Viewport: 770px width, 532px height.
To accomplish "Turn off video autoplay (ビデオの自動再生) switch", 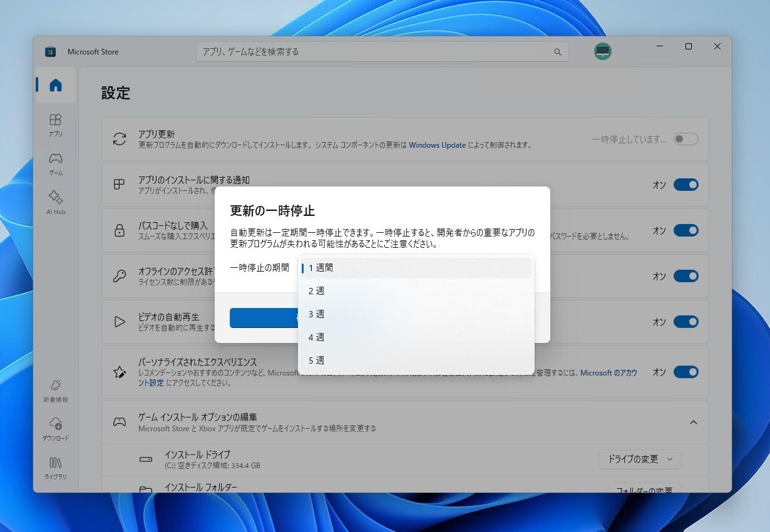I will [x=685, y=322].
